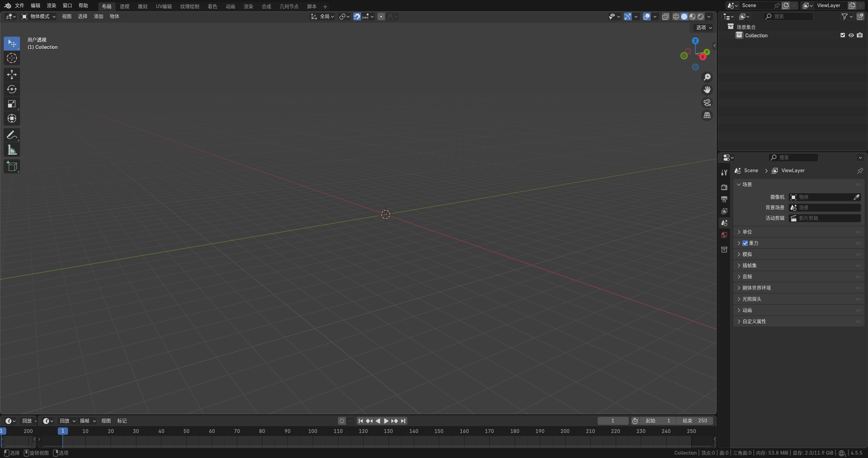Click the current frame number field
Viewport: 868px width, 458px height.
coord(613,421)
